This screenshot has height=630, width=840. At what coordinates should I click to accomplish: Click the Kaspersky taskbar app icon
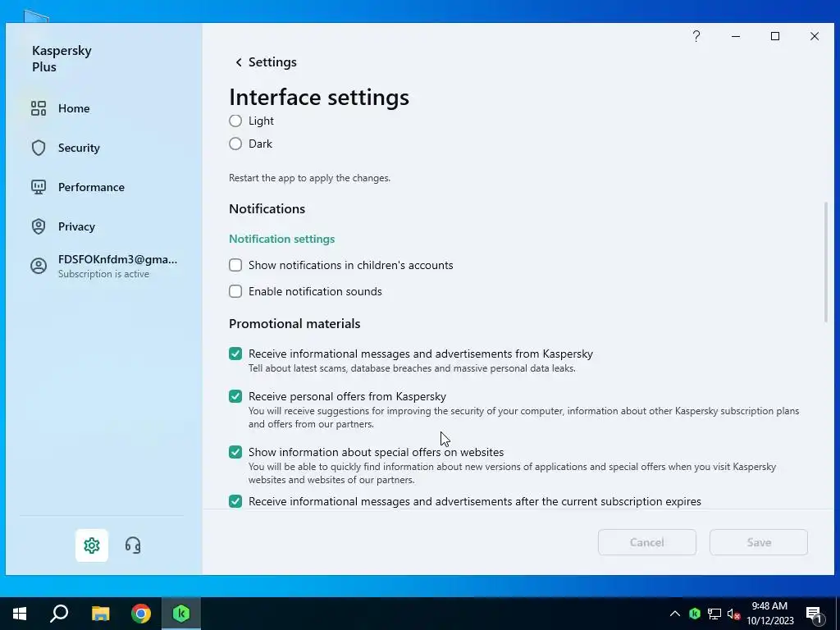181,614
